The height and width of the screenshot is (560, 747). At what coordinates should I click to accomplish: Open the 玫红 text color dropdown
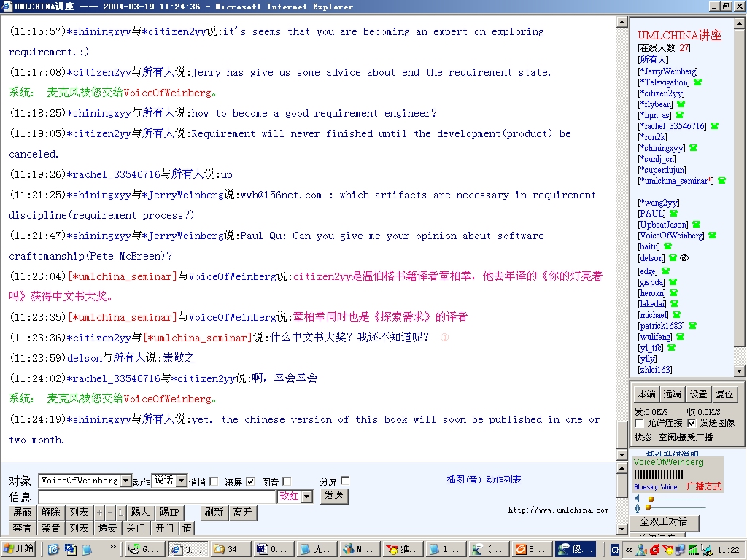(307, 497)
